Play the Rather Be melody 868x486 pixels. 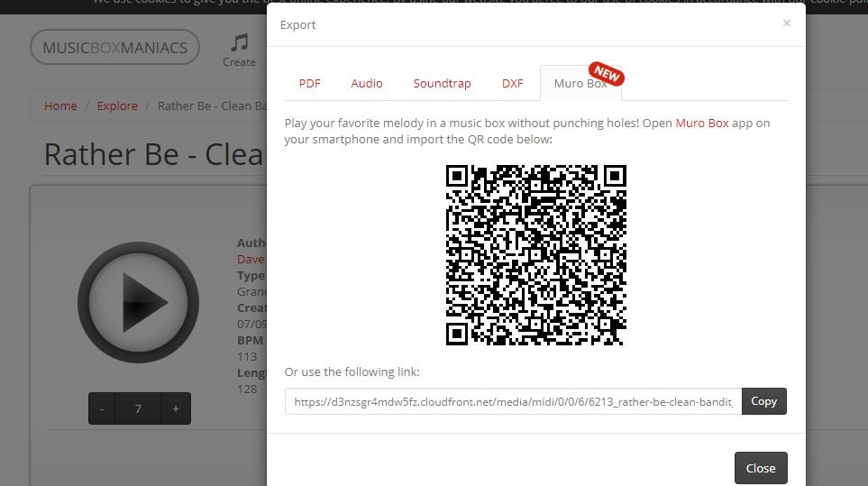tap(139, 302)
